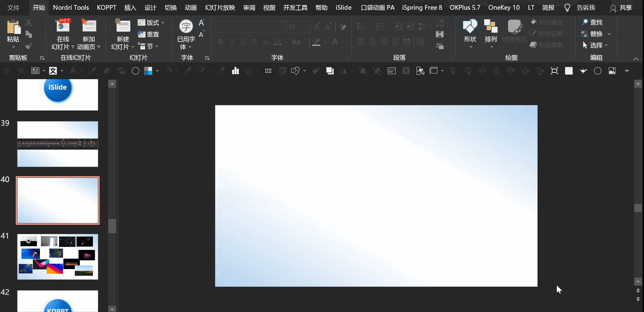Click the Paste (粘贴) clipboard icon

(x=13, y=27)
